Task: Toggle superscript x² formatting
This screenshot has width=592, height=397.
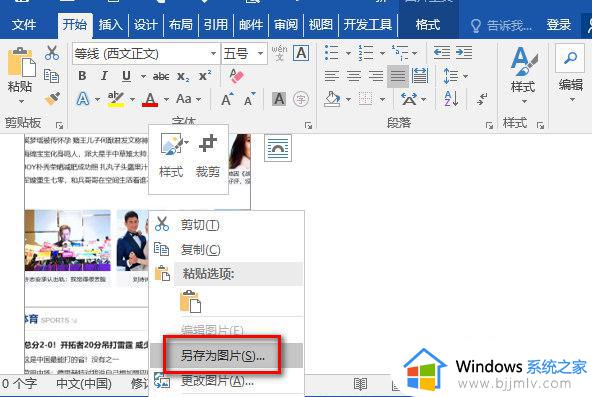Action: pos(205,75)
